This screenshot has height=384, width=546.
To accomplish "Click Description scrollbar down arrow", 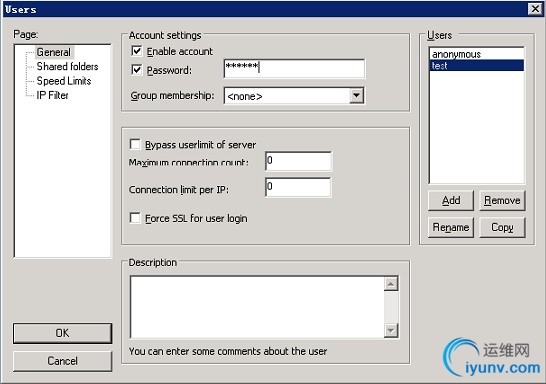I will point(391,330).
